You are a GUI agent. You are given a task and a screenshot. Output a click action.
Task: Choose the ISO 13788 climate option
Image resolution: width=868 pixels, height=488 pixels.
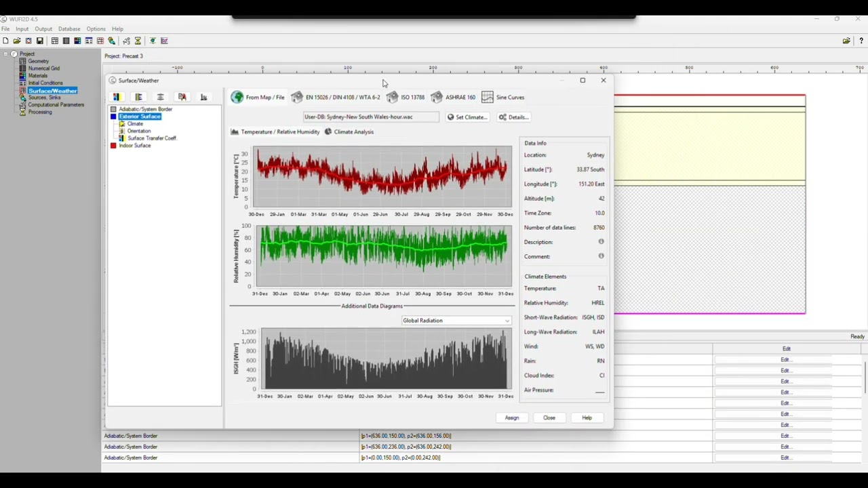[406, 97]
